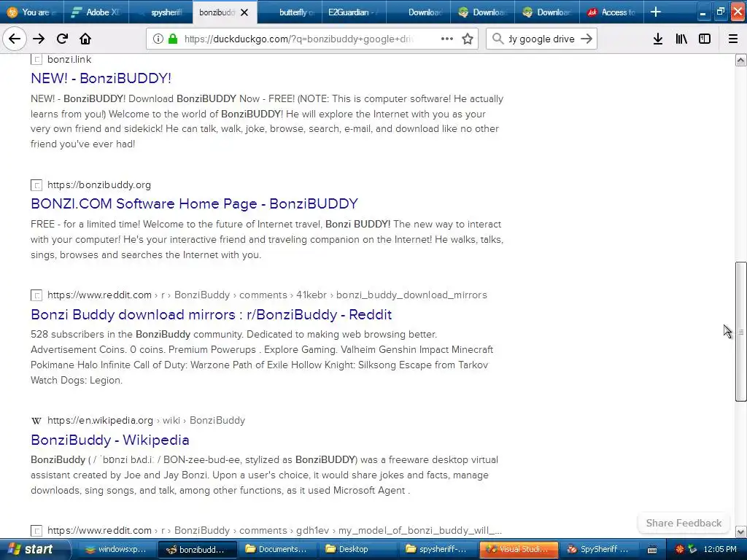Image resolution: width=747 pixels, height=560 pixels.
Task: Switch to Visual Studio taskbar item
Action: pos(519,549)
